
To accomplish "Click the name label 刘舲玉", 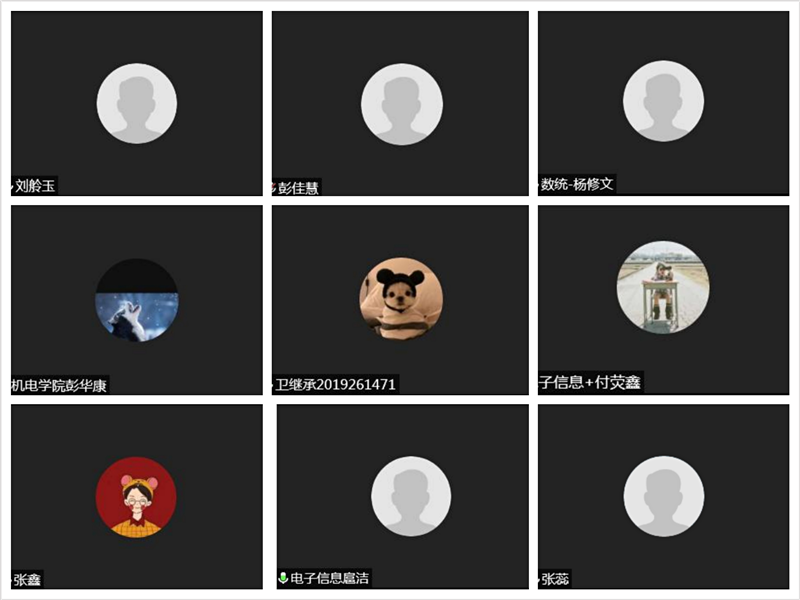I will (x=35, y=185).
